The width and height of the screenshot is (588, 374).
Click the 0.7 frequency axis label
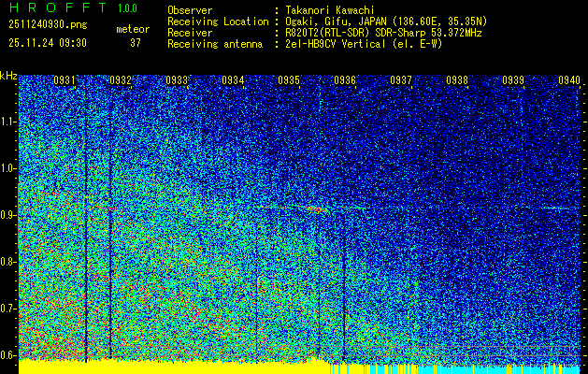coord(7,309)
